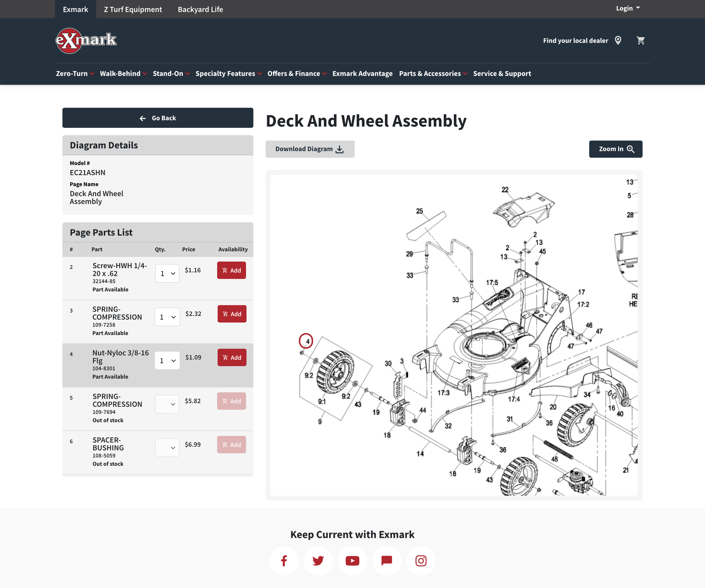Screen dimensions: 705x588
Task: Click callout number 25 in diagram
Action: (419, 211)
